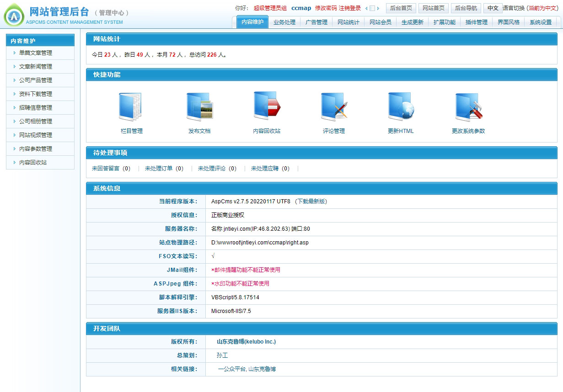Click the 后台导航 button
563x392 pixels.
466,8
